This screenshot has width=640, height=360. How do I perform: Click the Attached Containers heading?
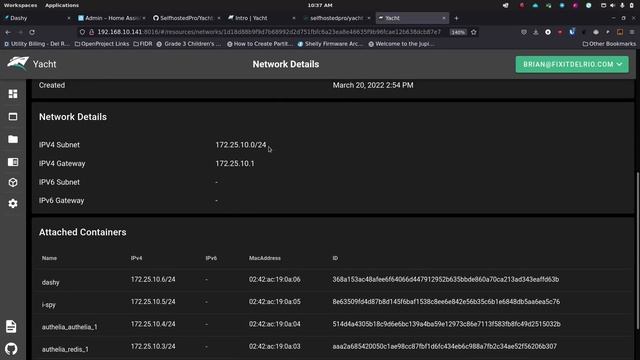pyautogui.click(x=82, y=232)
